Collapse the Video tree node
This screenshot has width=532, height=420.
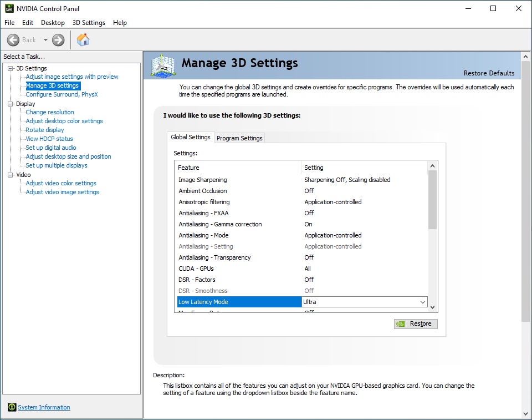10,175
